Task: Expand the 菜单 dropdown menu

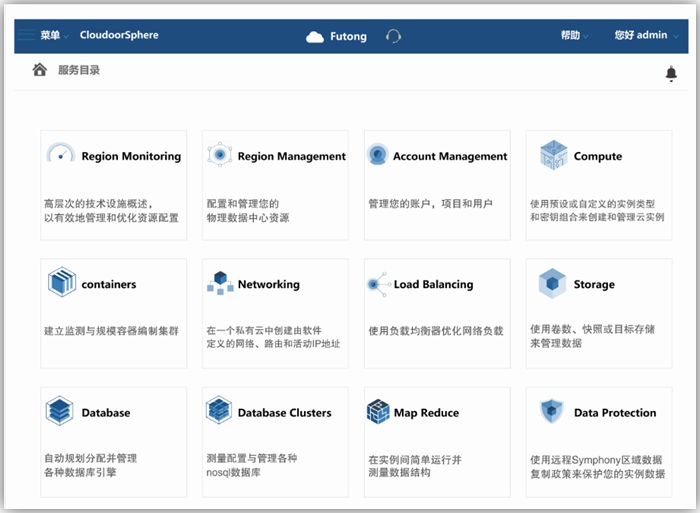Action: (54, 35)
